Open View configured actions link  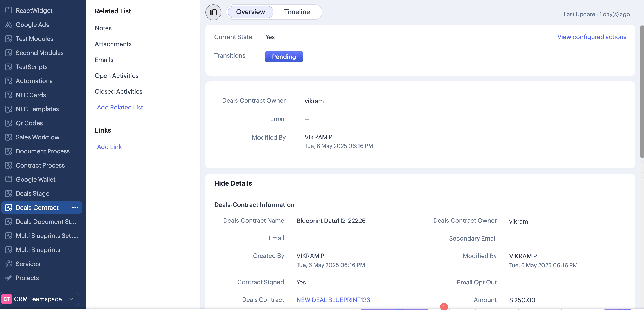click(x=592, y=37)
